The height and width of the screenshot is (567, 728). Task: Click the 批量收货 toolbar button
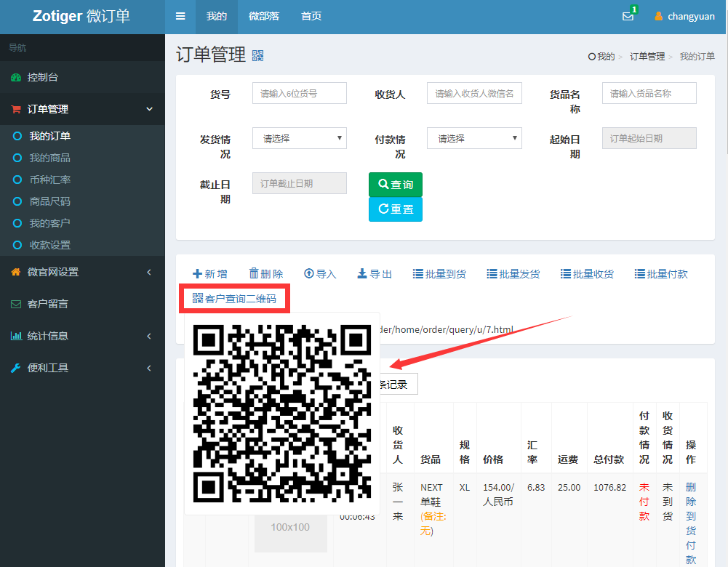588,274
